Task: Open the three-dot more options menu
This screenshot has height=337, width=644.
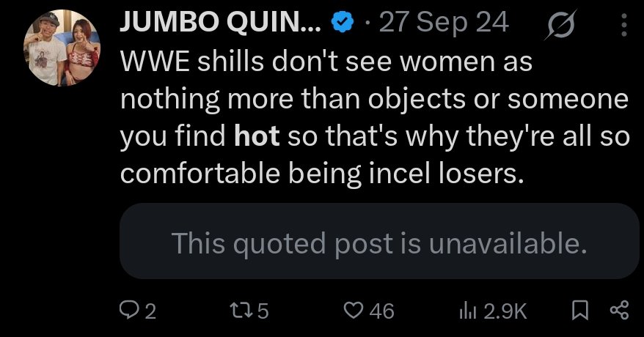Action: tap(624, 26)
